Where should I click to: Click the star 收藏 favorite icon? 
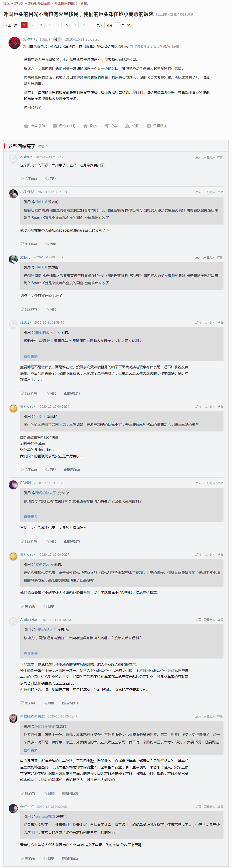(x=85, y=126)
